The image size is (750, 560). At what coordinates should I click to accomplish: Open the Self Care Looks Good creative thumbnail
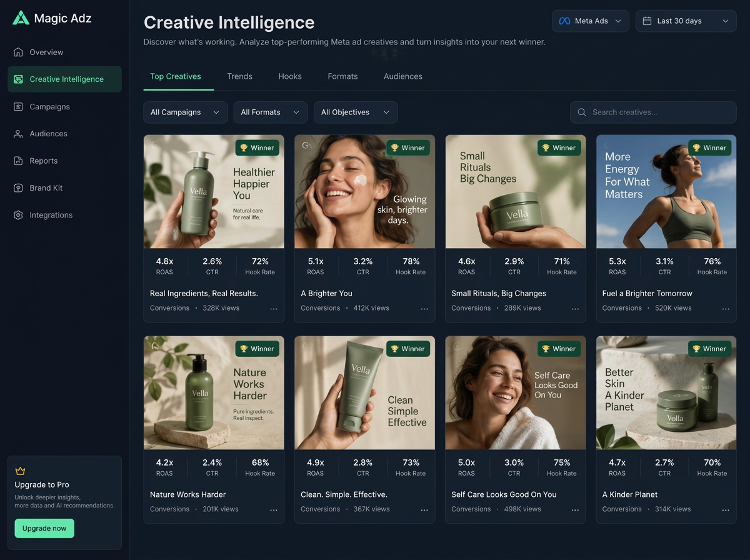click(516, 393)
